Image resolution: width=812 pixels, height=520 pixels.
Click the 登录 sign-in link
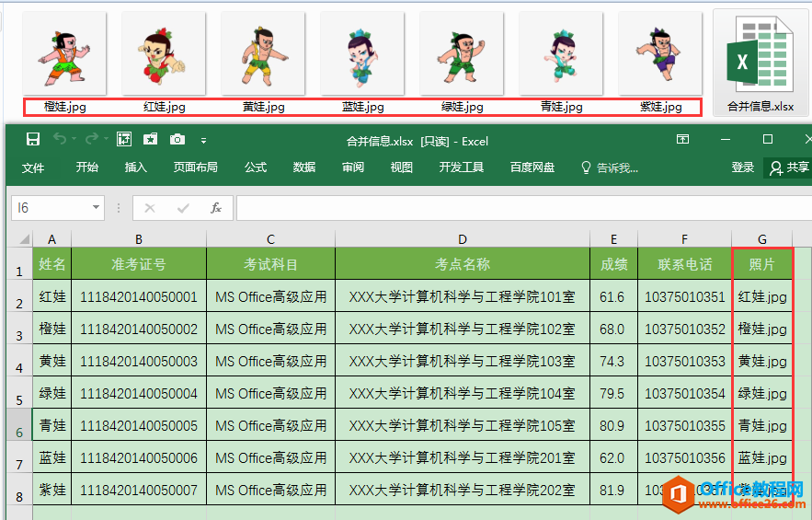tap(743, 167)
